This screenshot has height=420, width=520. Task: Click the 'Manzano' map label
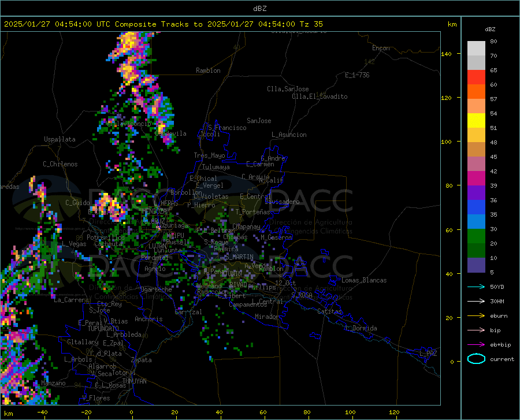53,383
